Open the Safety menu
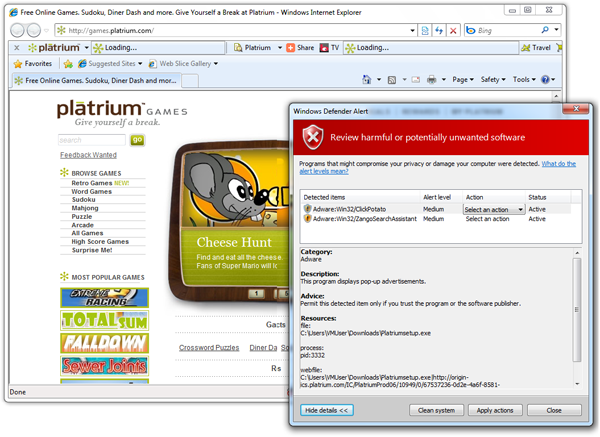600x437 pixels. coord(493,80)
